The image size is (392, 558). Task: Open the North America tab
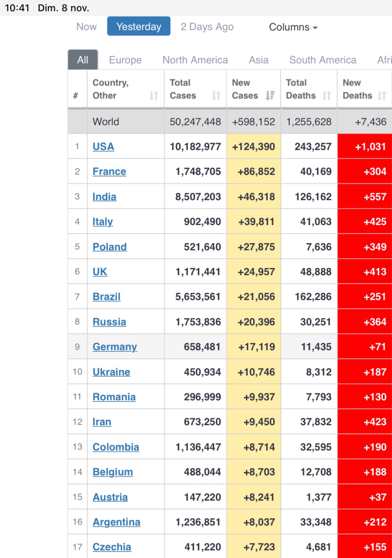pyautogui.click(x=195, y=60)
